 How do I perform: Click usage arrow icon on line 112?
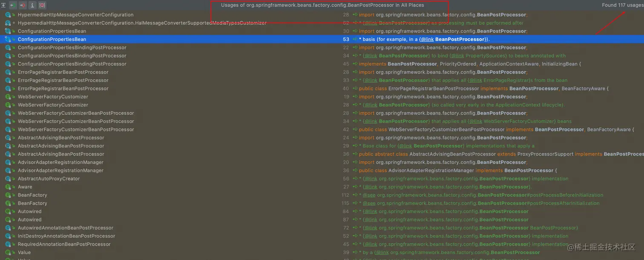(355, 195)
